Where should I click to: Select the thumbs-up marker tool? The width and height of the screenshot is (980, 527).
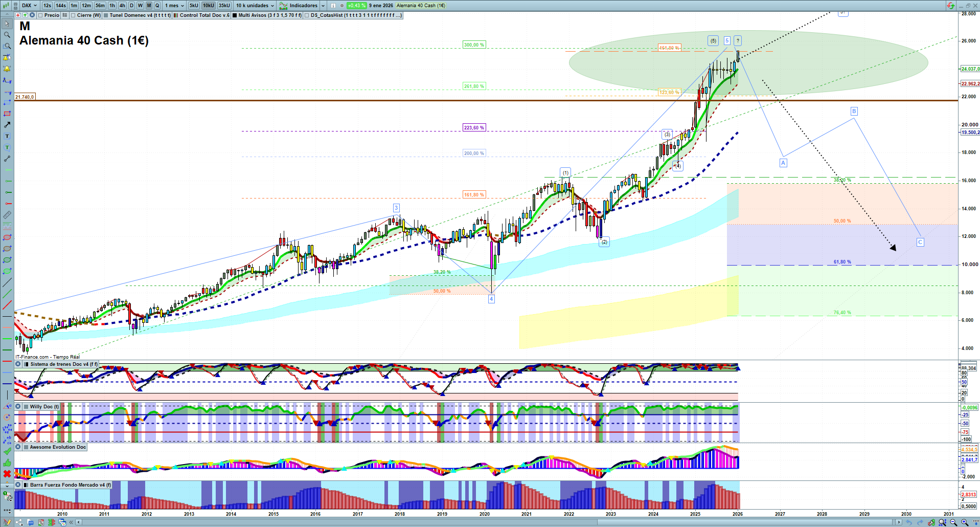tap(7, 463)
